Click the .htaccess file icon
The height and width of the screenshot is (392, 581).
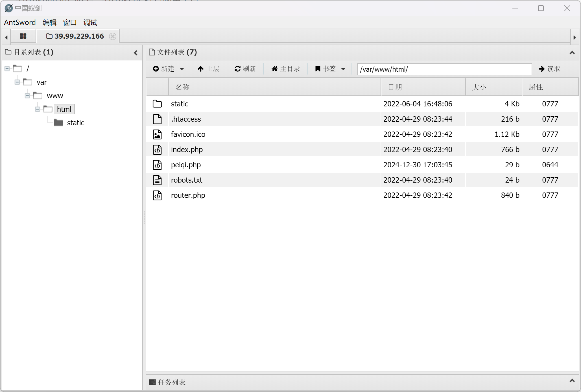click(157, 119)
